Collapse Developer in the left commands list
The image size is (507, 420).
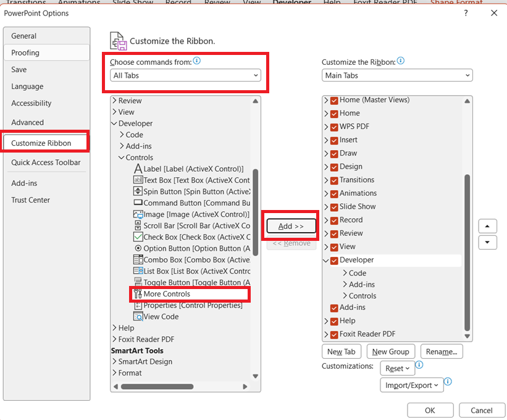pyautogui.click(x=114, y=123)
